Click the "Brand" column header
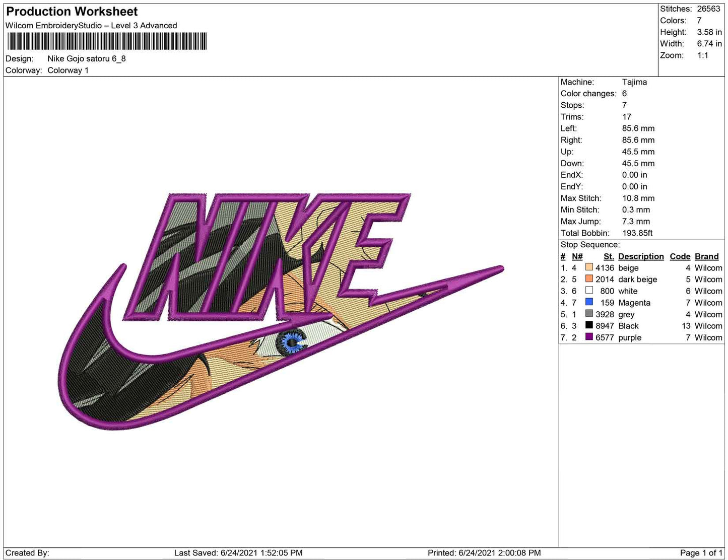The height and width of the screenshot is (560, 728). (706, 256)
